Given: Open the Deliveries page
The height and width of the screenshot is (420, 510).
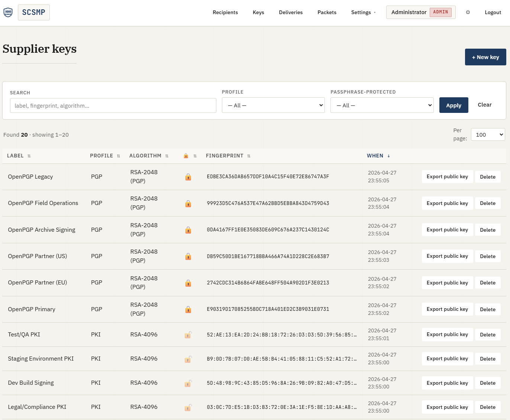Looking at the screenshot, I should pyautogui.click(x=291, y=12).
